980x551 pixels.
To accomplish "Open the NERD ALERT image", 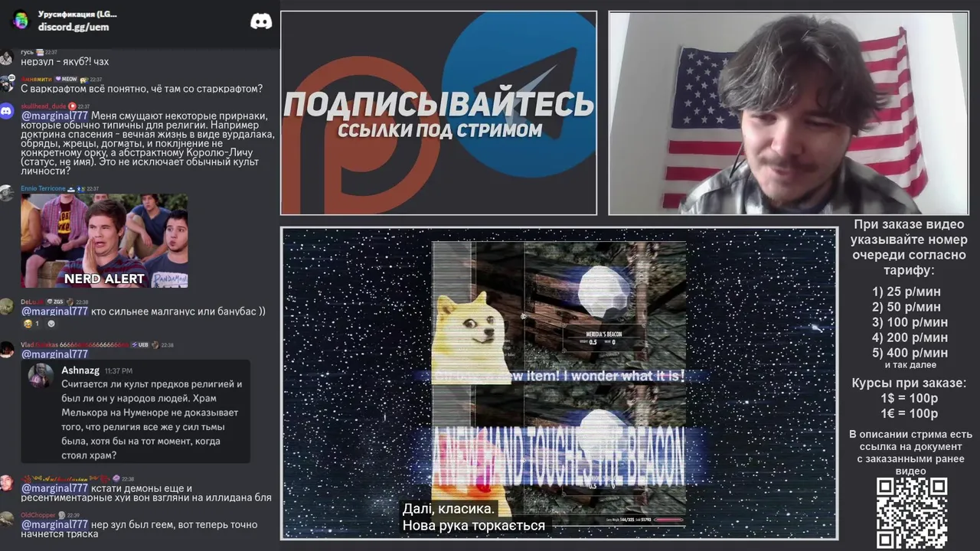I will click(x=104, y=240).
